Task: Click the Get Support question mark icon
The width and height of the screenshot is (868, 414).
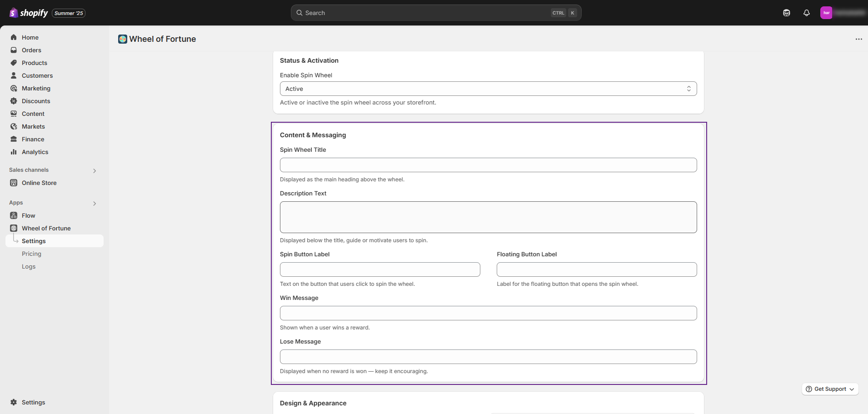Action: [x=809, y=389]
